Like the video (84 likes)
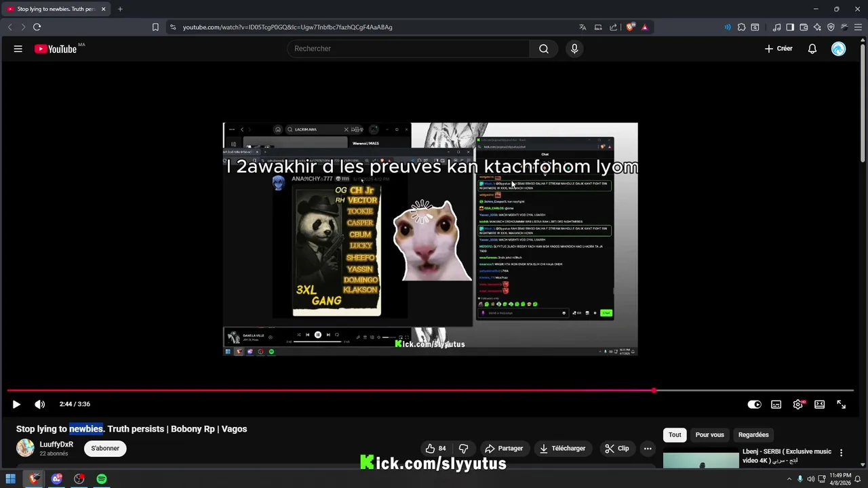This screenshot has width=868, height=488. tap(436, 449)
